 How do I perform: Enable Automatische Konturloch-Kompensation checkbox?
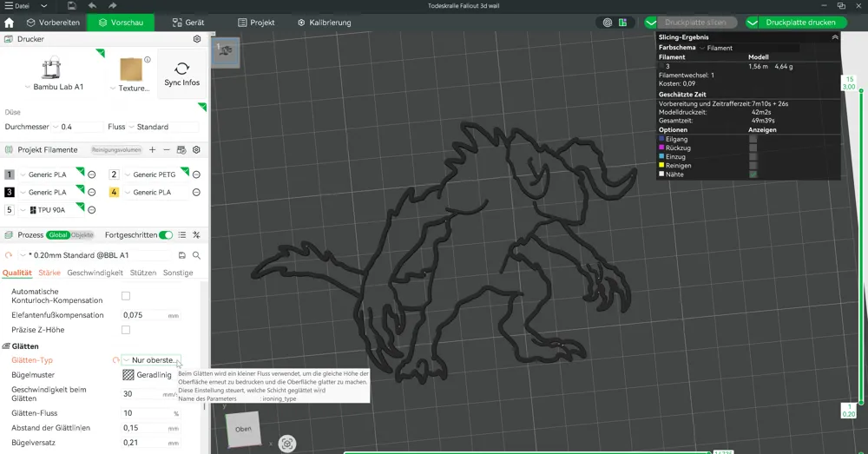(x=126, y=296)
